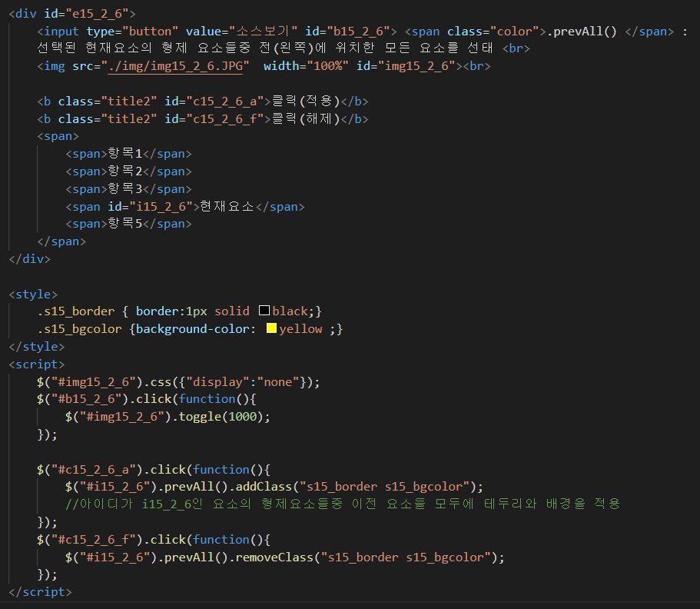Click the word yellow after the swatch
Viewport: 700px width, 609px height.
301,329
